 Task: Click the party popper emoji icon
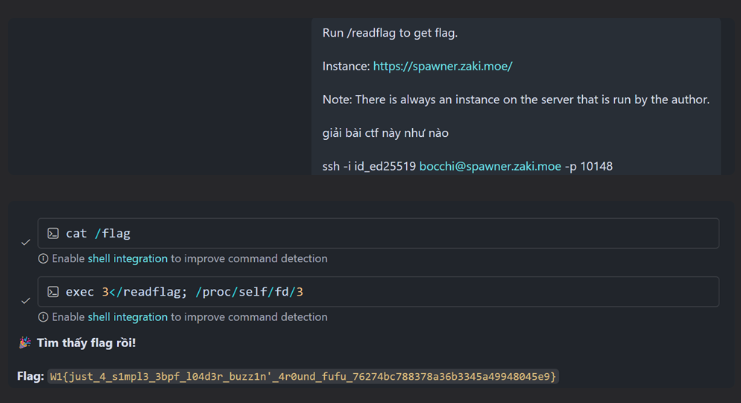pos(25,343)
